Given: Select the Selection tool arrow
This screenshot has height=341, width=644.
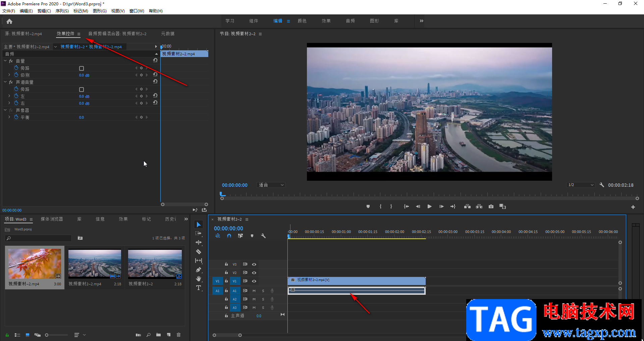Looking at the screenshot, I should pos(199,225).
